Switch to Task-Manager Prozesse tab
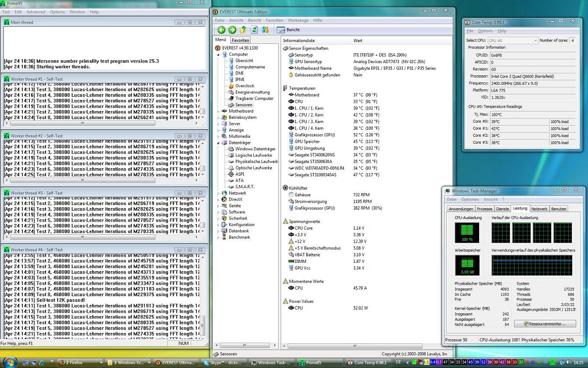The width and height of the screenshot is (588, 368). point(484,209)
